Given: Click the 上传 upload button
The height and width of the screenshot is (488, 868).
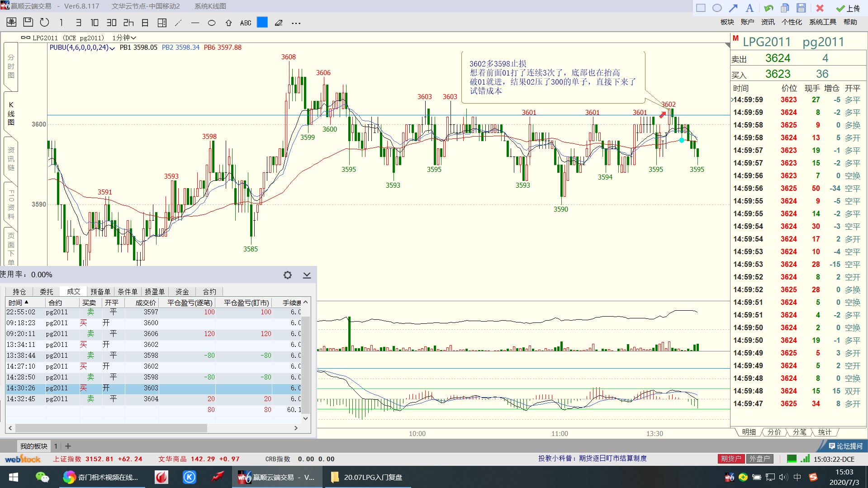Looking at the screenshot, I should (x=848, y=8).
